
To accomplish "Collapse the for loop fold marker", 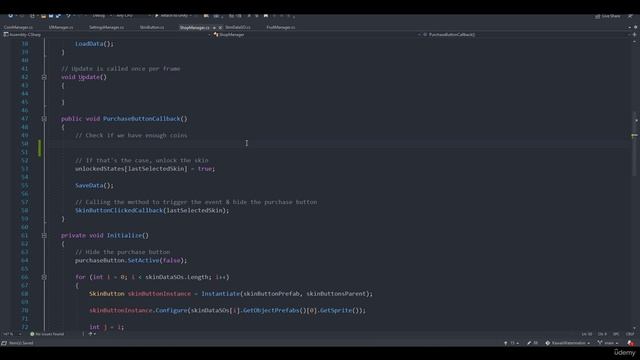I will (44, 277).
